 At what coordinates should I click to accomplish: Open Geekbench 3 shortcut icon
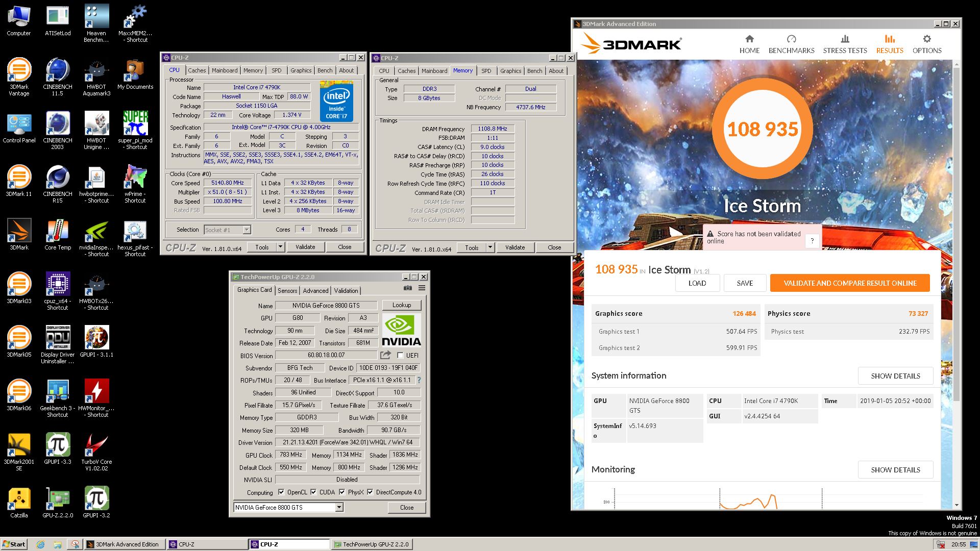click(58, 398)
